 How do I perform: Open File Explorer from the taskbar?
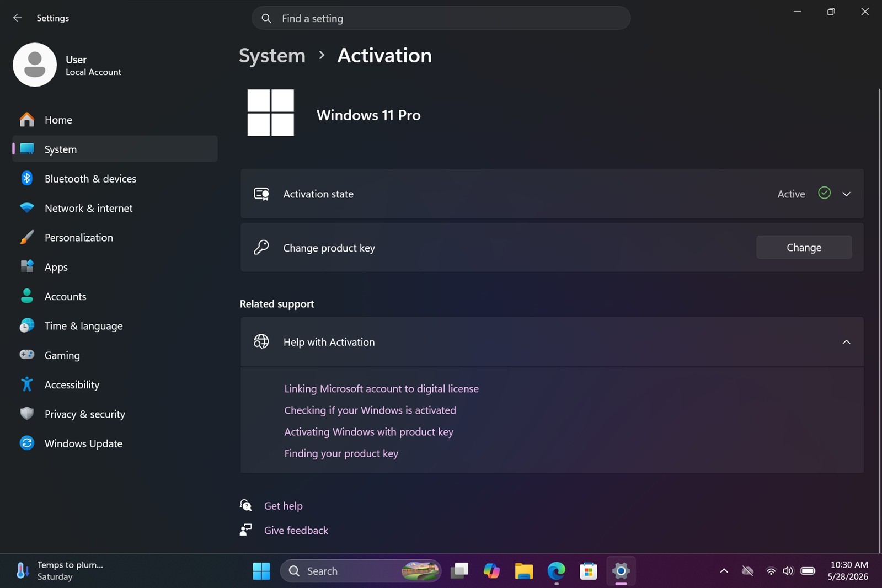pyautogui.click(x=523, y=571)
